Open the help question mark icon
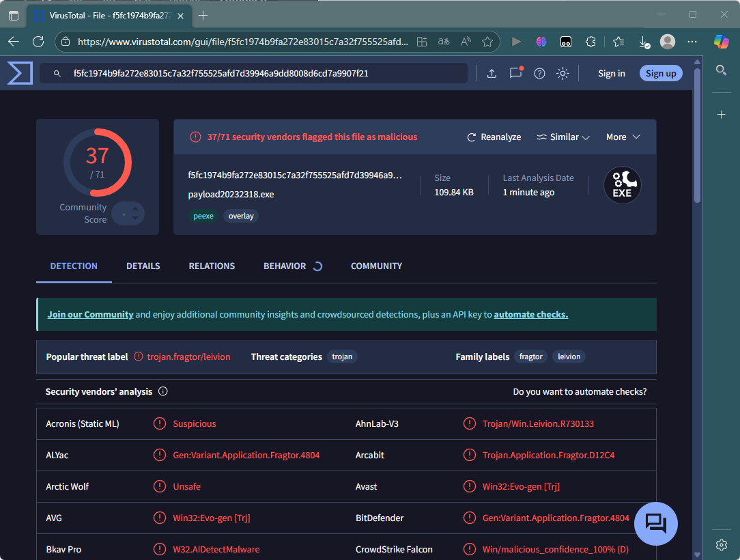740x560 pixels. (x=539, y=73)
